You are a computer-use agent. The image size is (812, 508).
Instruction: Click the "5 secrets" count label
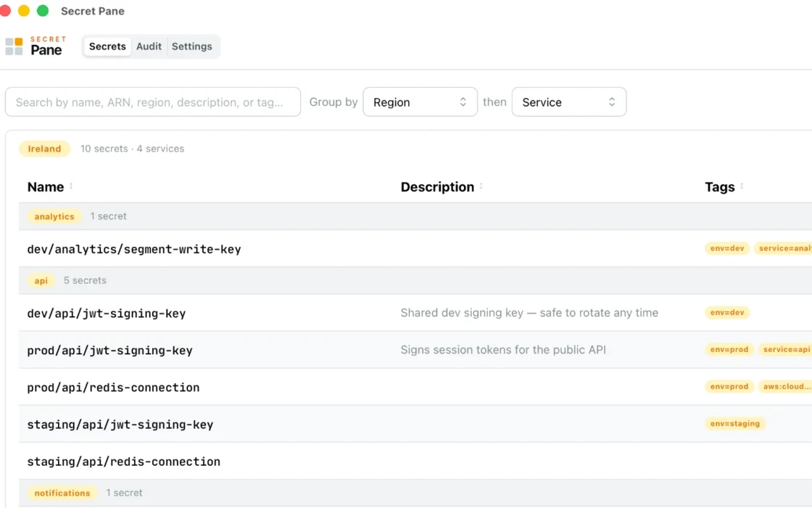[85, 280]
